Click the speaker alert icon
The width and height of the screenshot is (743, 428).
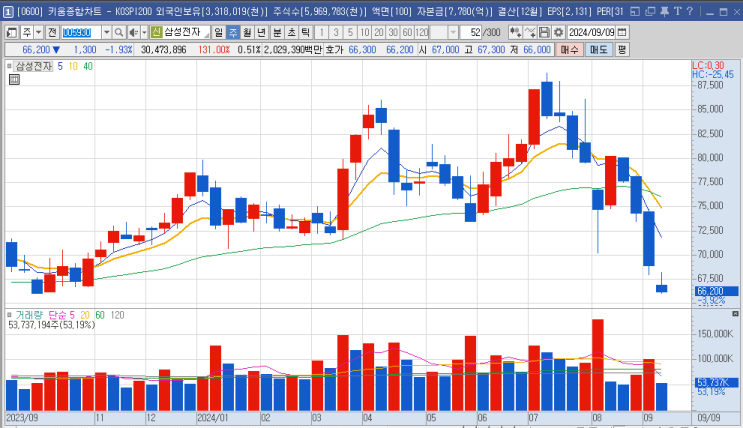point(134,32)
